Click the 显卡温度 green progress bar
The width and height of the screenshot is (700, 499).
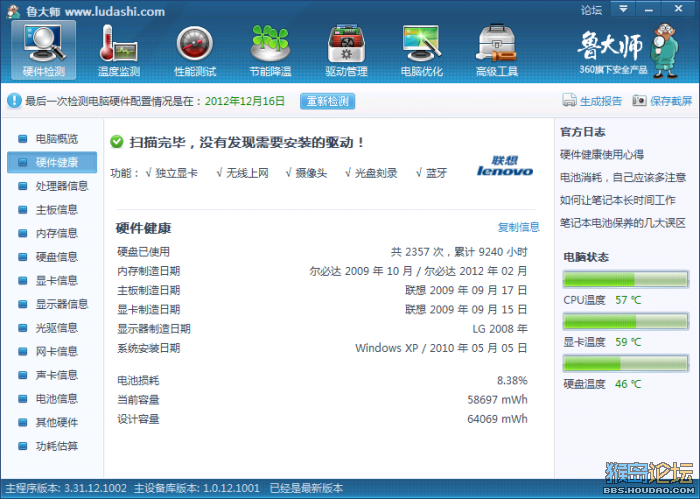tap(625, 321)
